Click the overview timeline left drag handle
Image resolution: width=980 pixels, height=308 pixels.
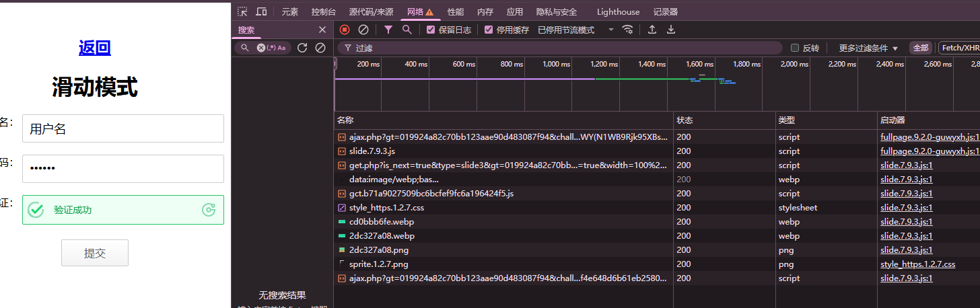(x=335, y=64)
